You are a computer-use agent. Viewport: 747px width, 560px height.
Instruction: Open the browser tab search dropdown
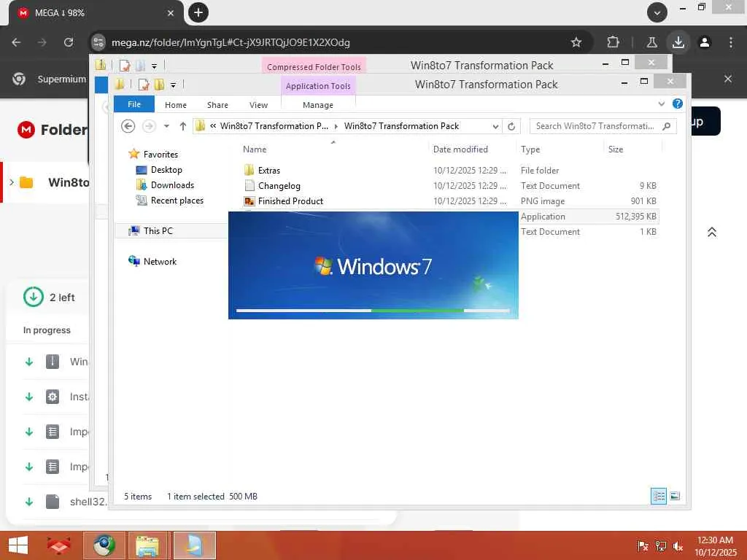point(657,12)
